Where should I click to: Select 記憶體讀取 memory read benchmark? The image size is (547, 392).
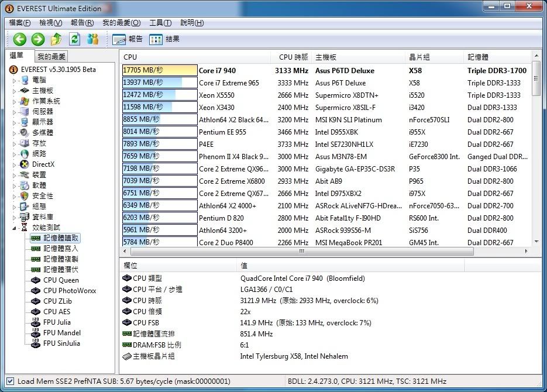tap(61, 238)
